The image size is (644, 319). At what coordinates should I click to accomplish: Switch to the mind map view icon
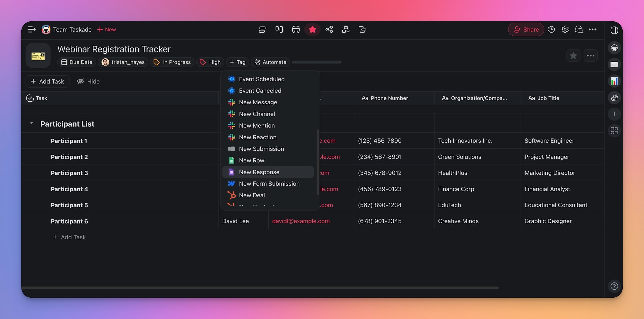click(329, 29)
